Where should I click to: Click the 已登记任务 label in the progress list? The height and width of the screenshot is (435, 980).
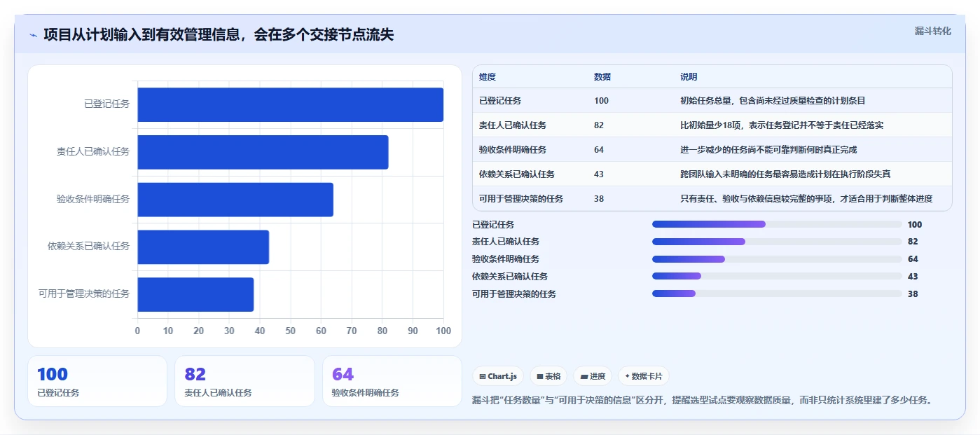(493, 225)
